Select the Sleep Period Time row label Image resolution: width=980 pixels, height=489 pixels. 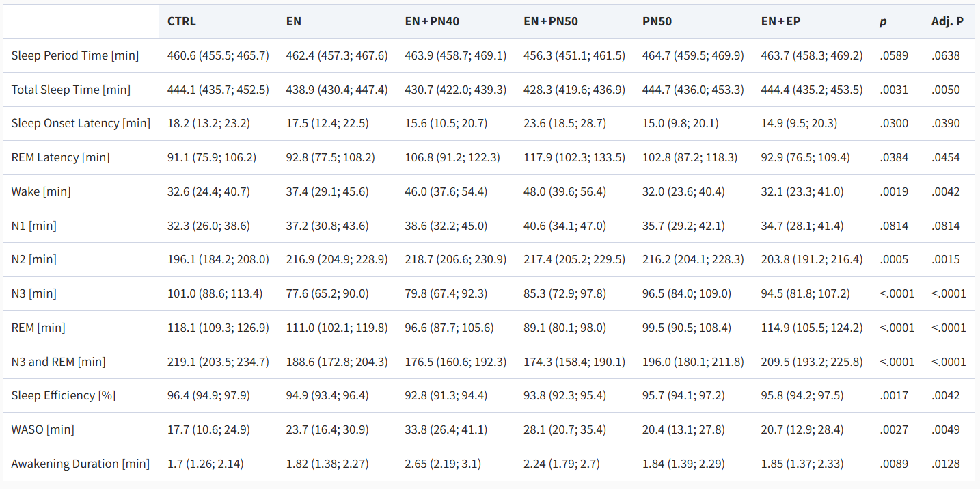point(75,55)
